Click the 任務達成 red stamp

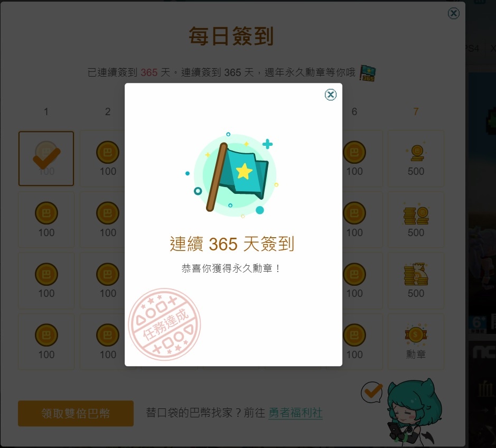[164, 324]
